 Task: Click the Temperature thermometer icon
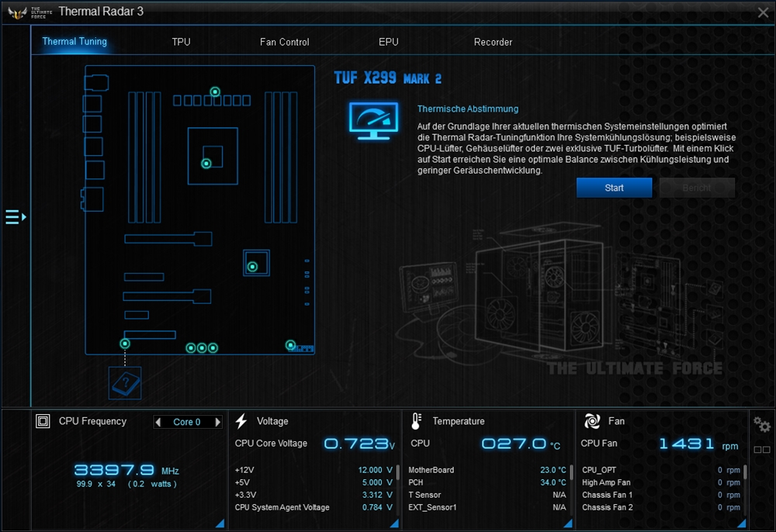[x=416, y=421]
